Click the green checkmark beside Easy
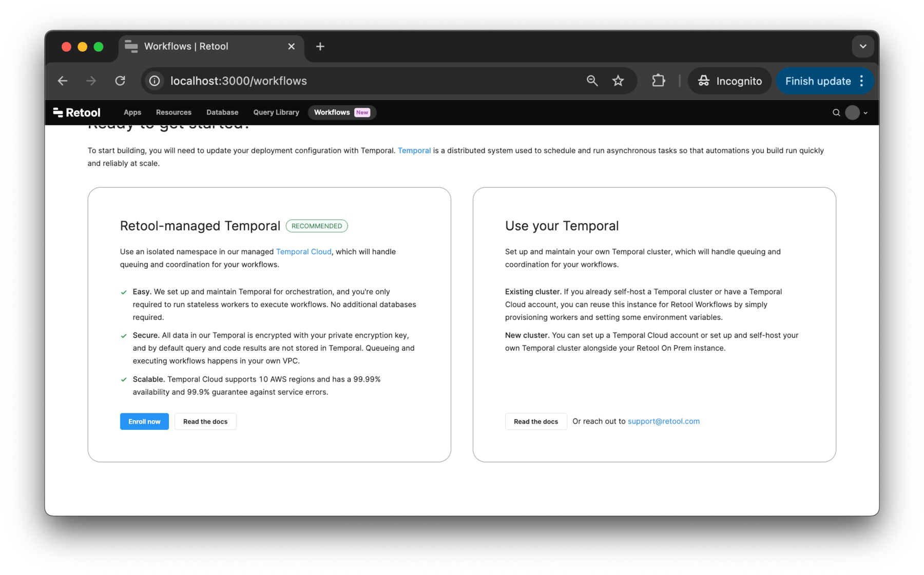This screenshot has height=575, width=924. point(124,292)
